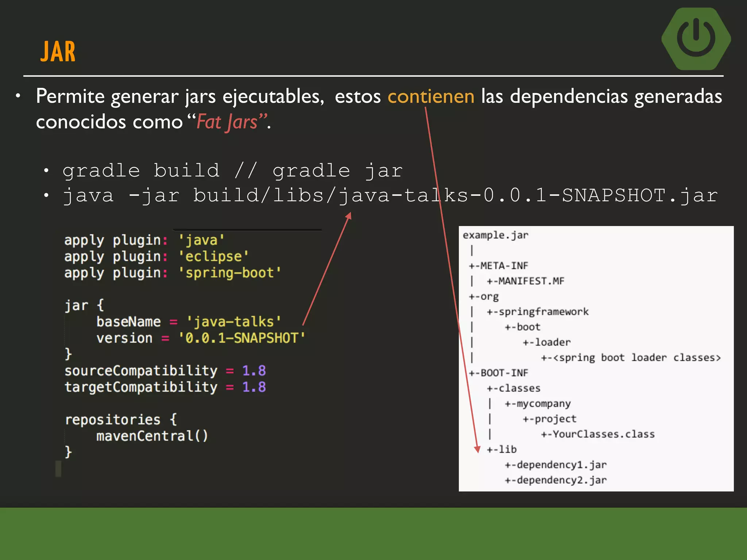Click the mavenCentral() line

point(152,436)
